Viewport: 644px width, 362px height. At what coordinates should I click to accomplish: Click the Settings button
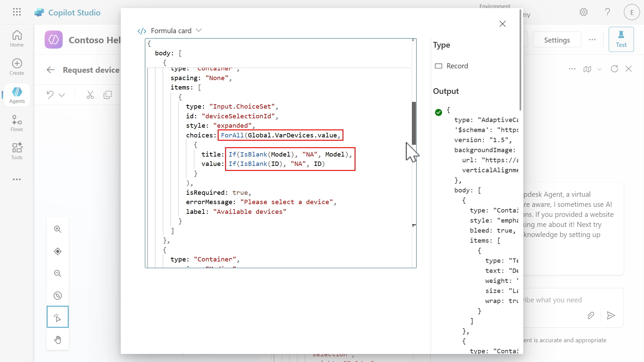(x=557, y=40)
